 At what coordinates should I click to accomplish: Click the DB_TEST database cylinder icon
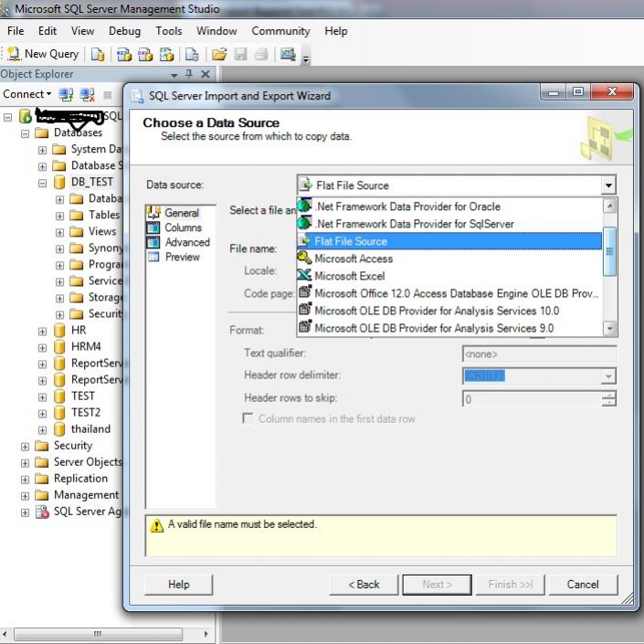click(x=59, y=182)
